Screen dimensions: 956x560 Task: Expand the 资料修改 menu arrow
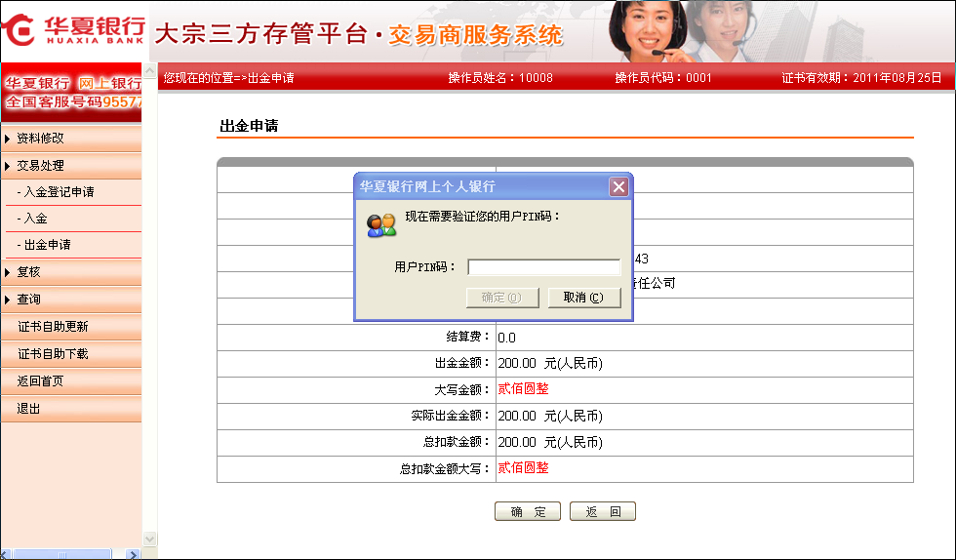(x=8, y=139)
